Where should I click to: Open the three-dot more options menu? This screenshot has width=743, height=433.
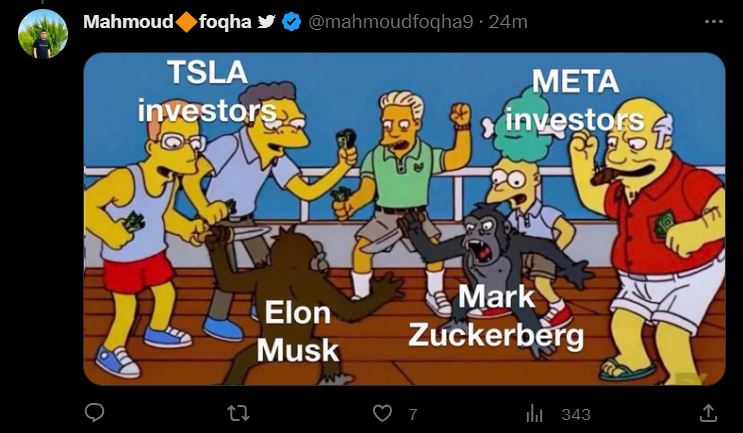pyautogui.click(x=714, y=22)
